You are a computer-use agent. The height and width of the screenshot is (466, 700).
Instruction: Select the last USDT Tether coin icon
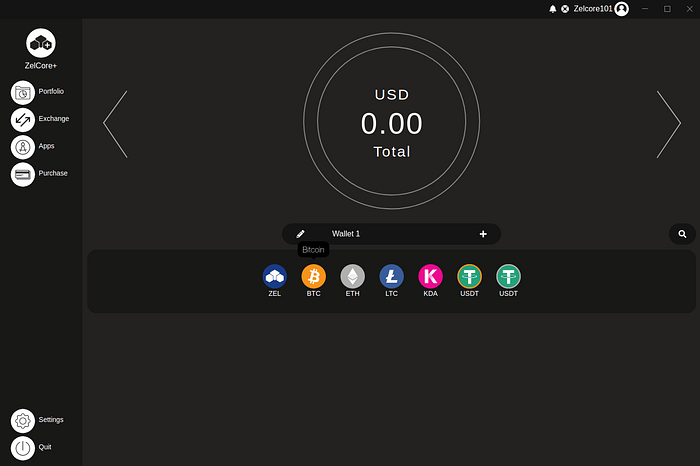click(x=508, y=276)
